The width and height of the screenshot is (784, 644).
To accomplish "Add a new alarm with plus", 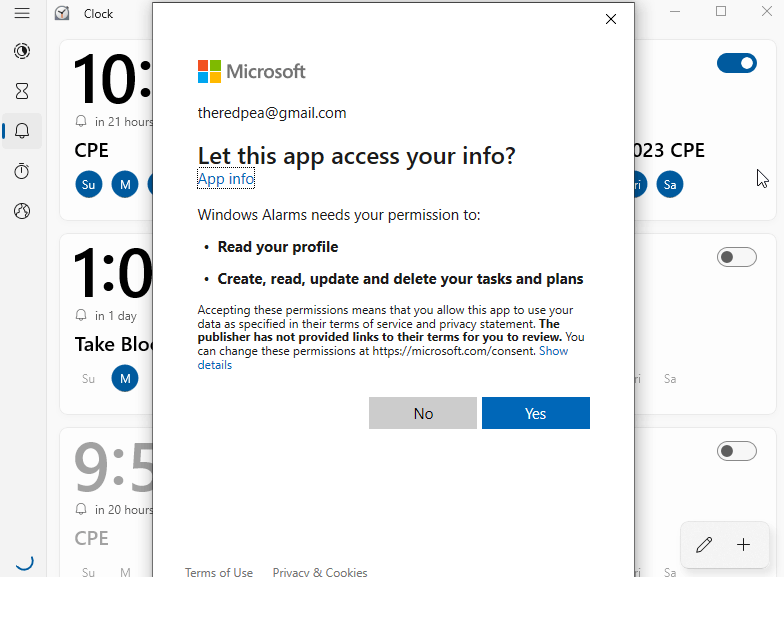I will tap(744, 544).
